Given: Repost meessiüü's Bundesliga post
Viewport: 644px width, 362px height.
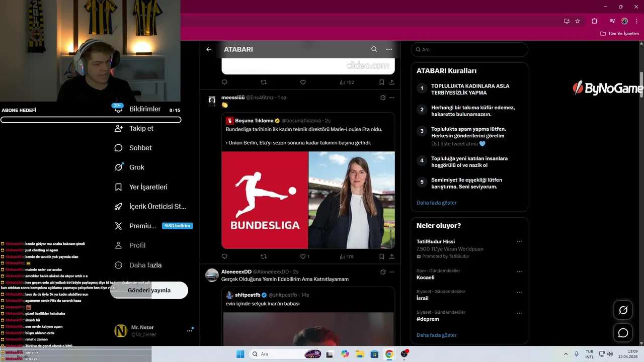Looking at the screenshot, I should pos(264,256).
